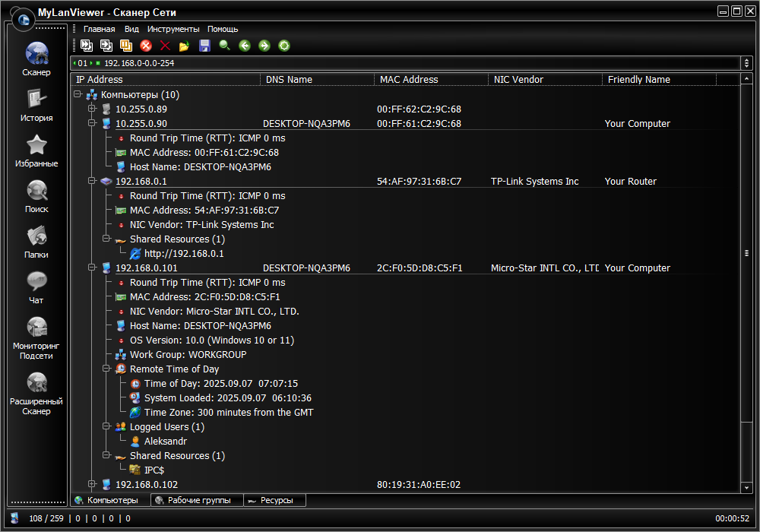Select the 'Work Group: WORKGROUP' row
The height and width of the screenshot is (532, 760).
coord(188,355)
